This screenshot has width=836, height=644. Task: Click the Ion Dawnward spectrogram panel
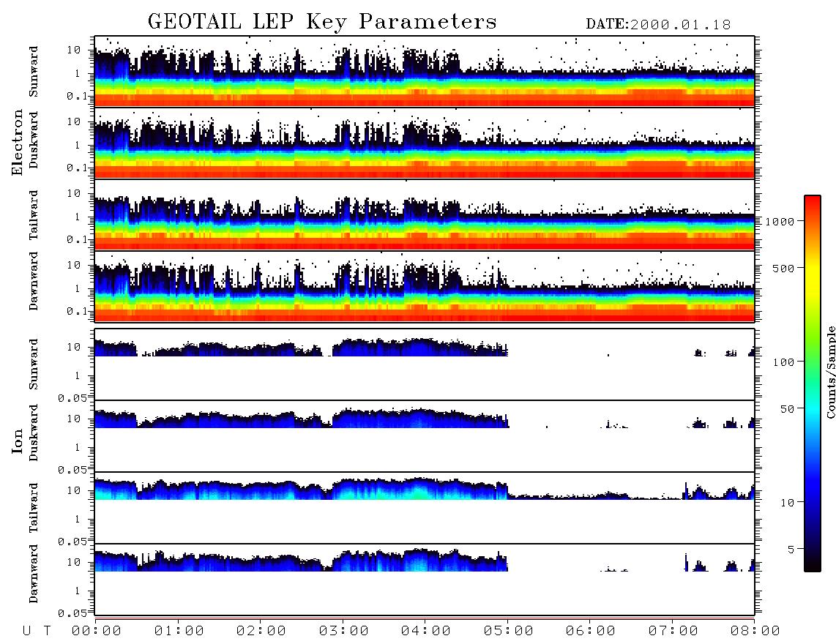point(425,580)
